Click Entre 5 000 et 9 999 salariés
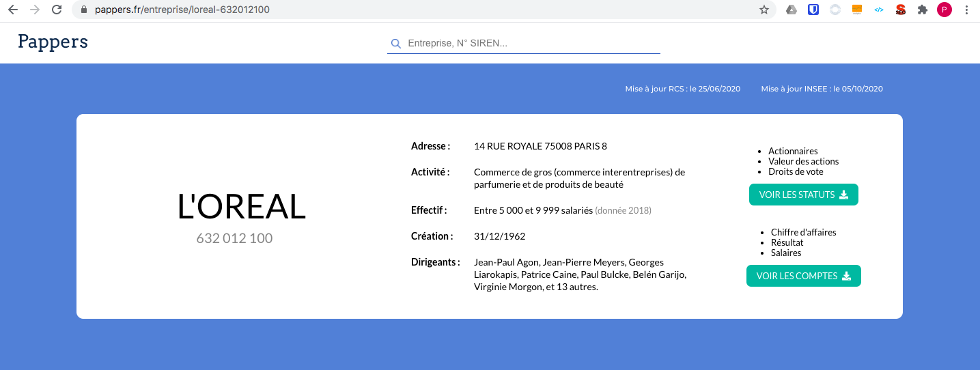The height and width of the screenshot is (370, 980). [x=533, y=210]
